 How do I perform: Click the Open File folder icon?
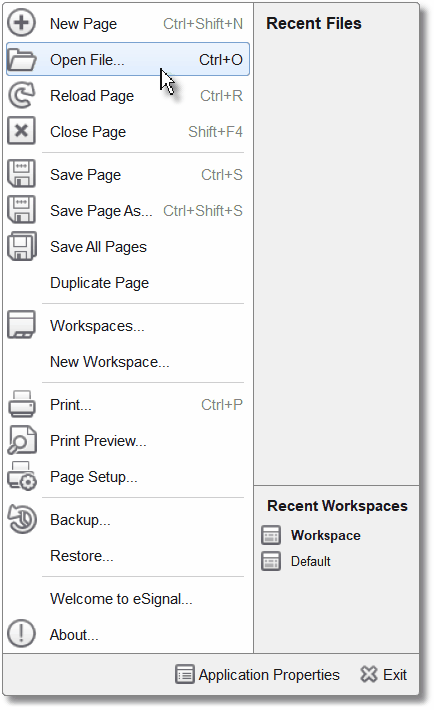click(21, 59)
